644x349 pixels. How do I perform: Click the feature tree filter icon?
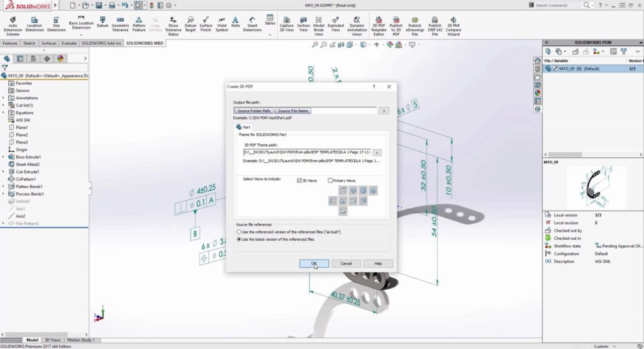[x=4, y=68]
